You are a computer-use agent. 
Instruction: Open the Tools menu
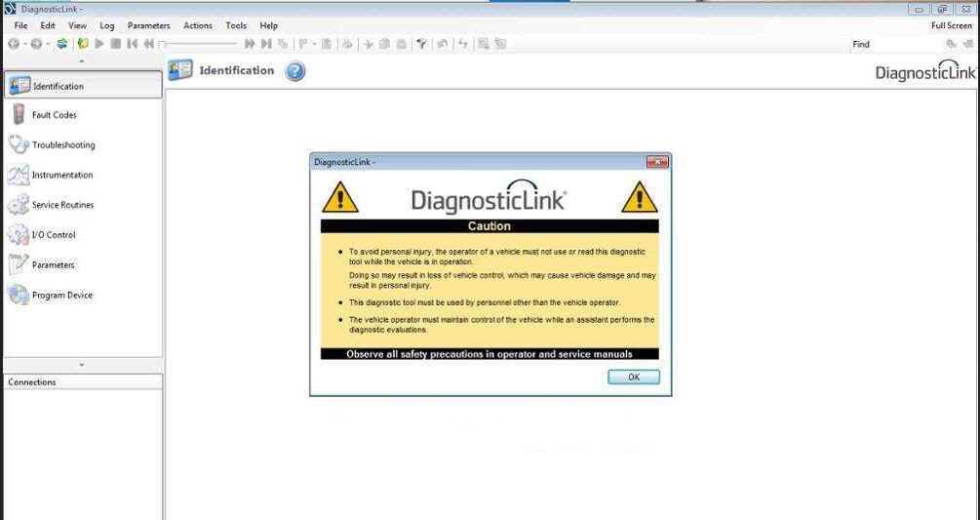(236, 25)
